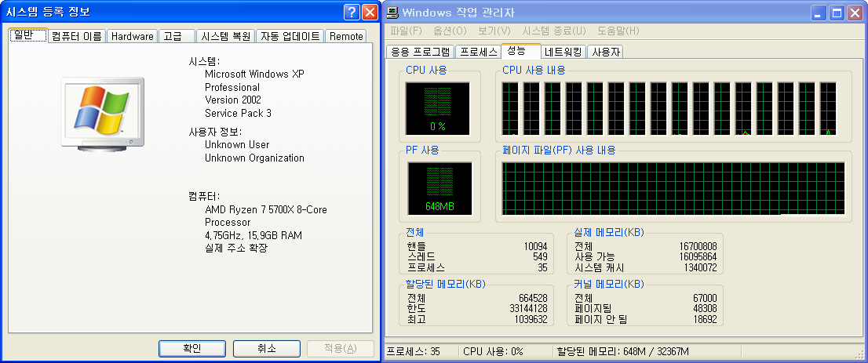
Task: Open the 보기(V) menu
Action: point(494,31)
